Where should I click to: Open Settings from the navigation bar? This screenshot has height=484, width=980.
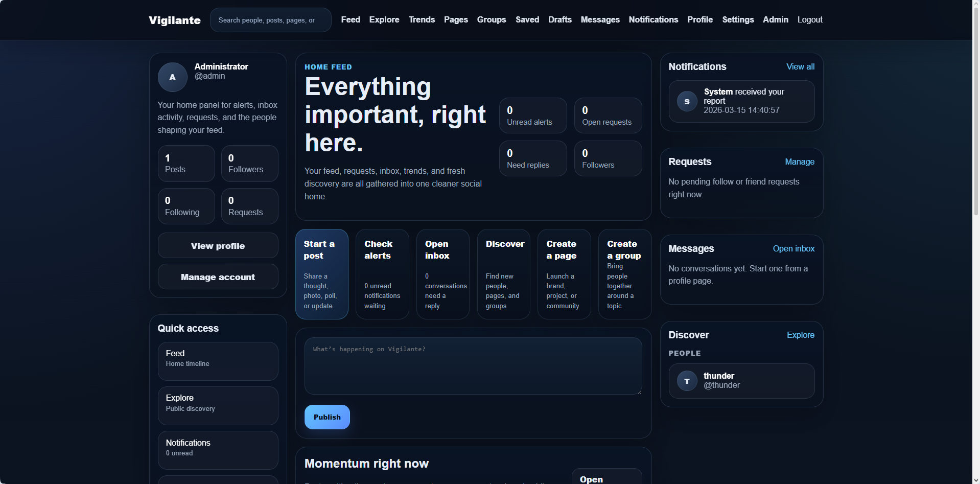pos(737,19)
